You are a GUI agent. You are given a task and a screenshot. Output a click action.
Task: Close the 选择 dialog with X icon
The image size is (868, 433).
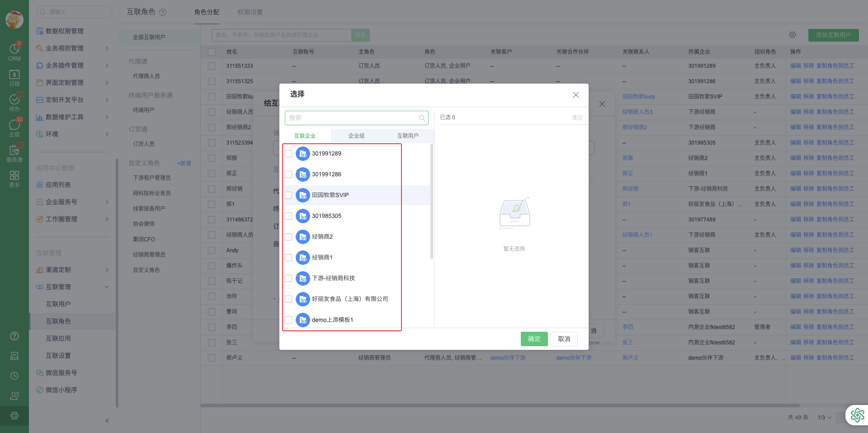[x=576, y=95]
